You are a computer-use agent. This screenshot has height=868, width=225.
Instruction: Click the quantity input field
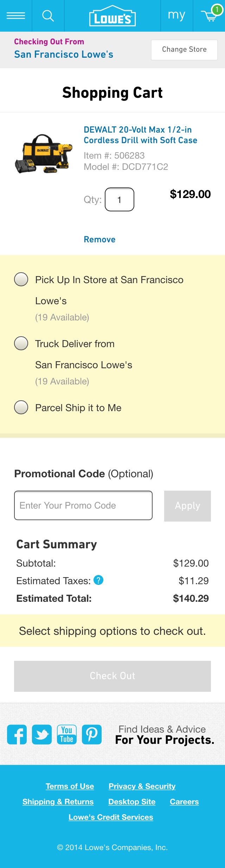click(x=119, y=199)
